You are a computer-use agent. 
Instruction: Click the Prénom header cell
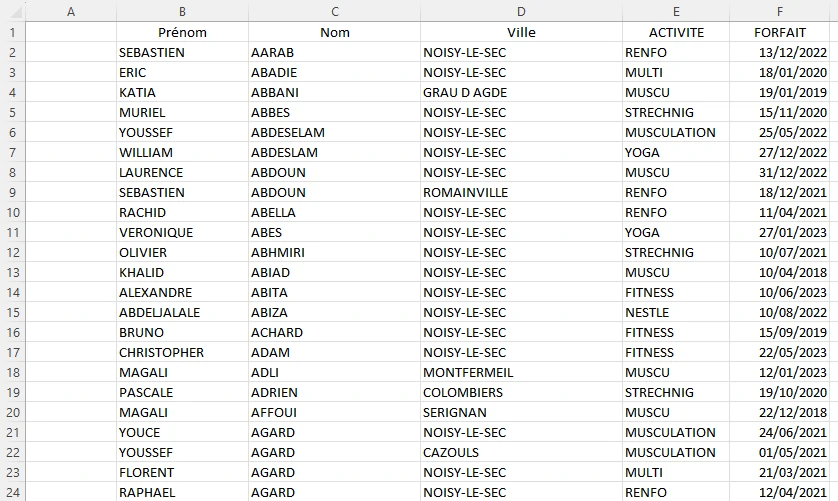click(x=182, y=32)
